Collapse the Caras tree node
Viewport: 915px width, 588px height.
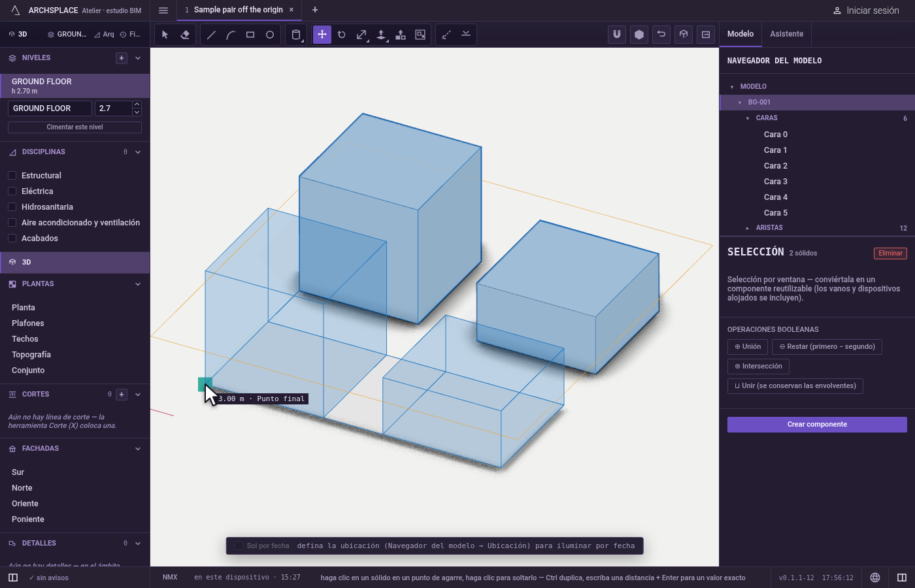tap(748, 118)
